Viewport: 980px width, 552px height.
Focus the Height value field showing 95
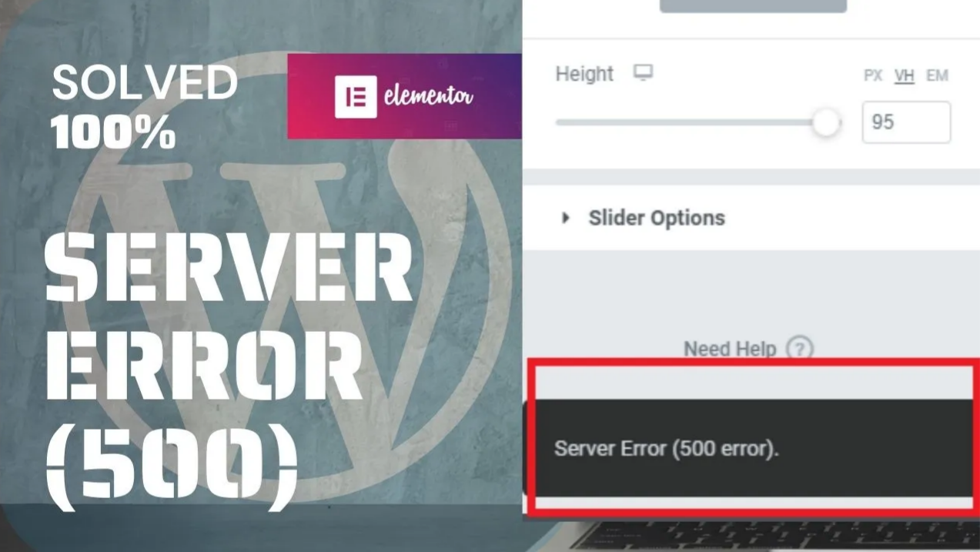906,122
